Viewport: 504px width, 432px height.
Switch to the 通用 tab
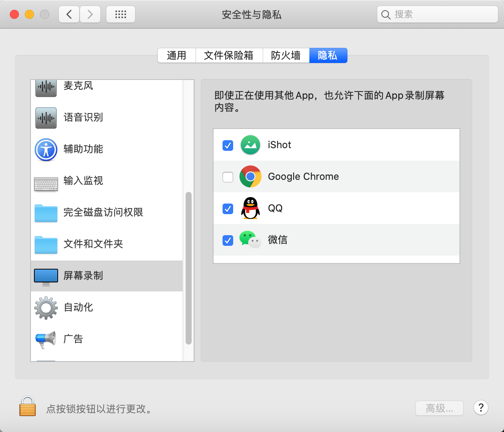(176, 55)
